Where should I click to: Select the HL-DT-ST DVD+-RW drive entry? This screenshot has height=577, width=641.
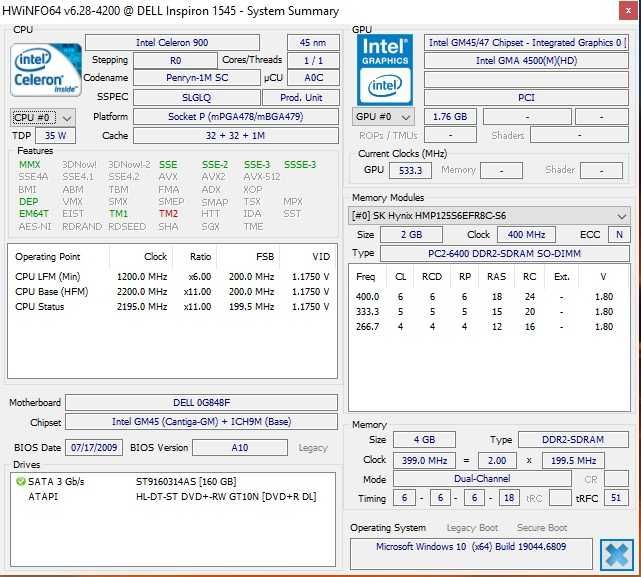click(x=226, y=497)
